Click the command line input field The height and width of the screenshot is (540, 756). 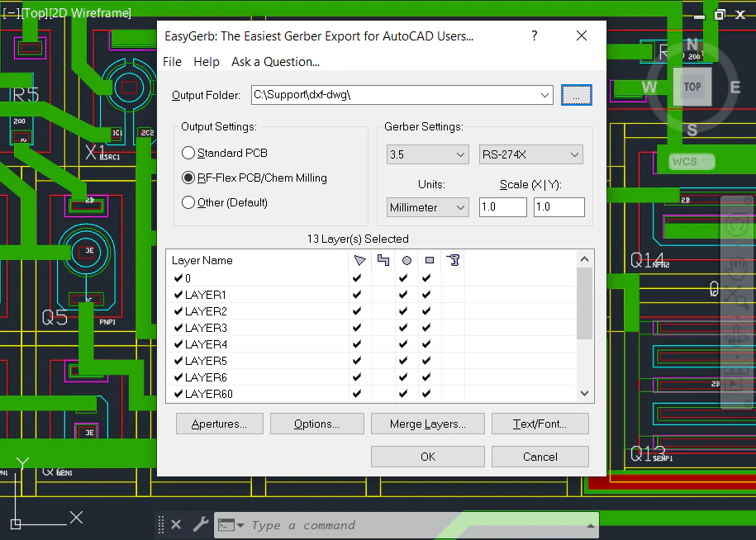coord(372,525)
